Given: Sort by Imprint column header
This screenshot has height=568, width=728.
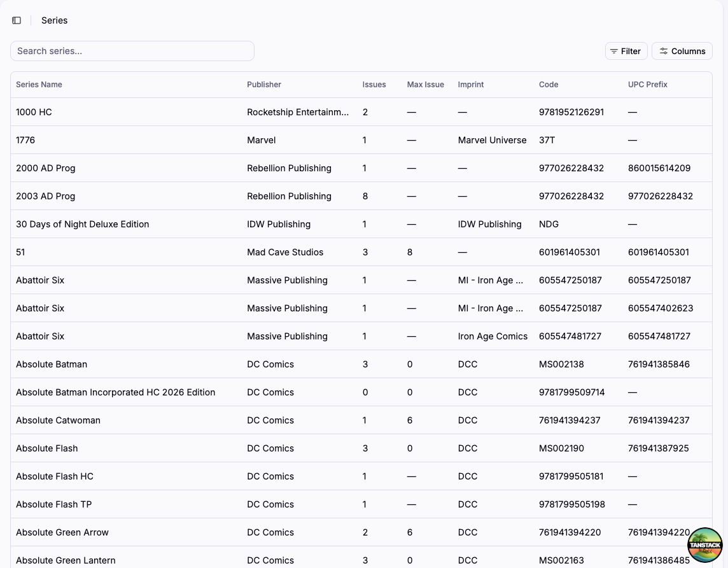Looking at the screenshot, I should (x=470, y=85).
